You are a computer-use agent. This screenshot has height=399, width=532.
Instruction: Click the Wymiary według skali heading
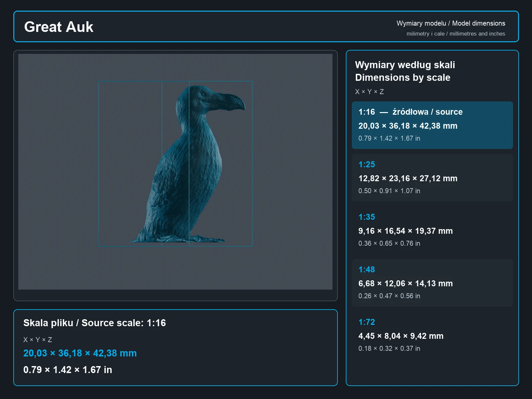point(405,65)
